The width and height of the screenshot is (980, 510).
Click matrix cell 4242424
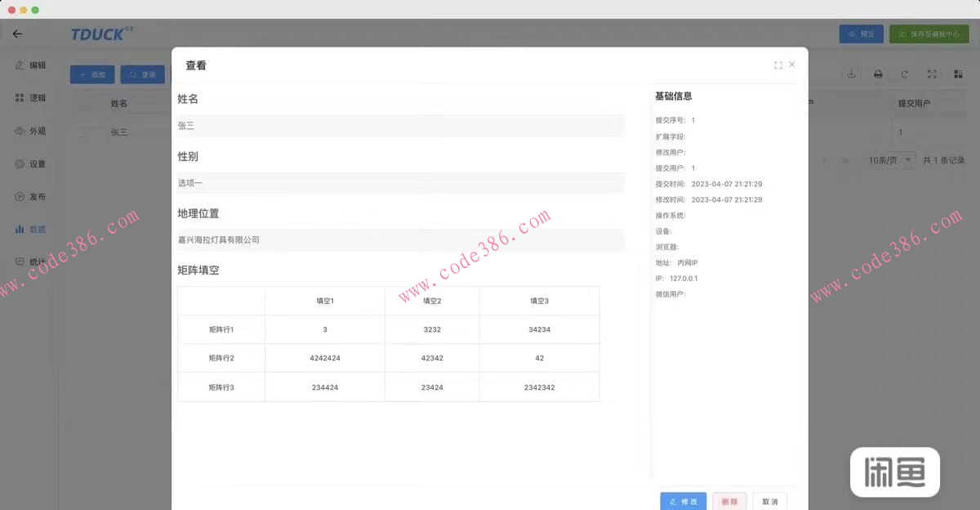325,358
